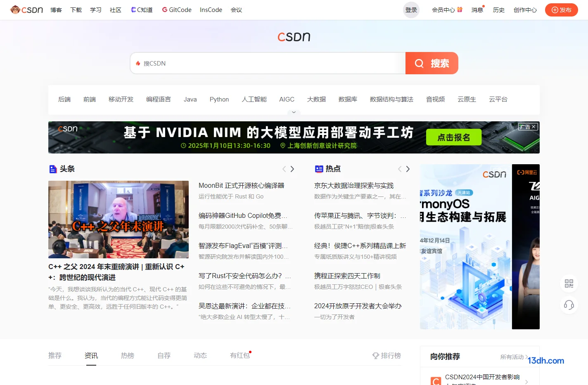Select the 音视频 category

(435, 99)
